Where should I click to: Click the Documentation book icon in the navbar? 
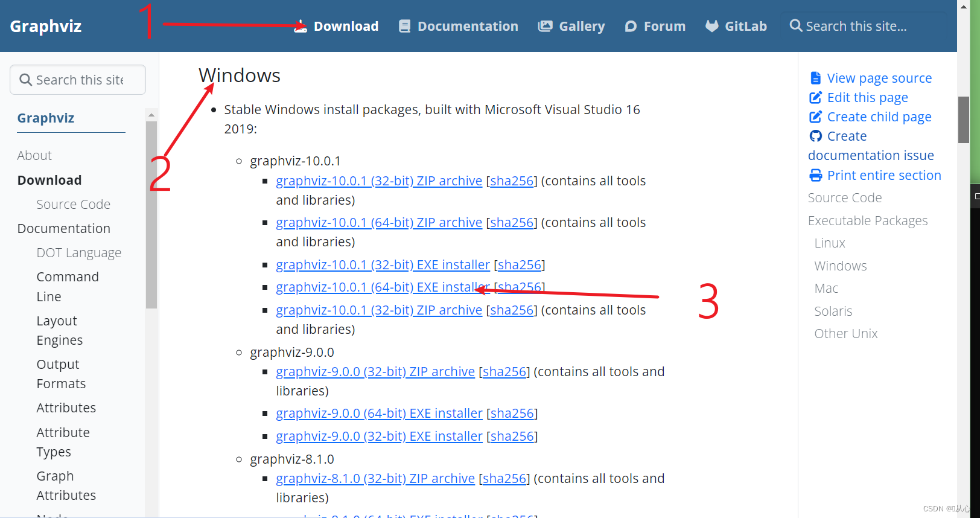tap(404, 27)
